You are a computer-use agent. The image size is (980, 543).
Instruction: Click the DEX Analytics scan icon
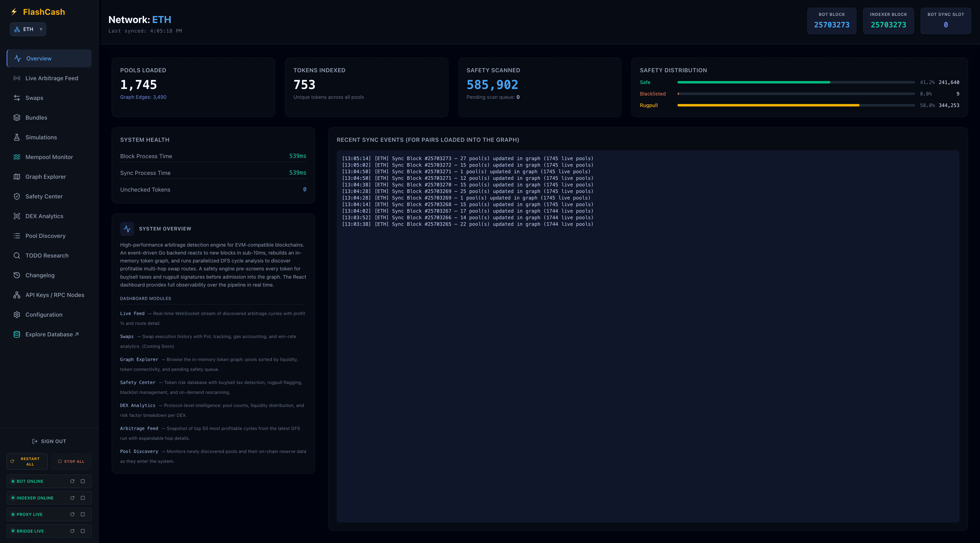pyautogui.click(x=17, y=216)
